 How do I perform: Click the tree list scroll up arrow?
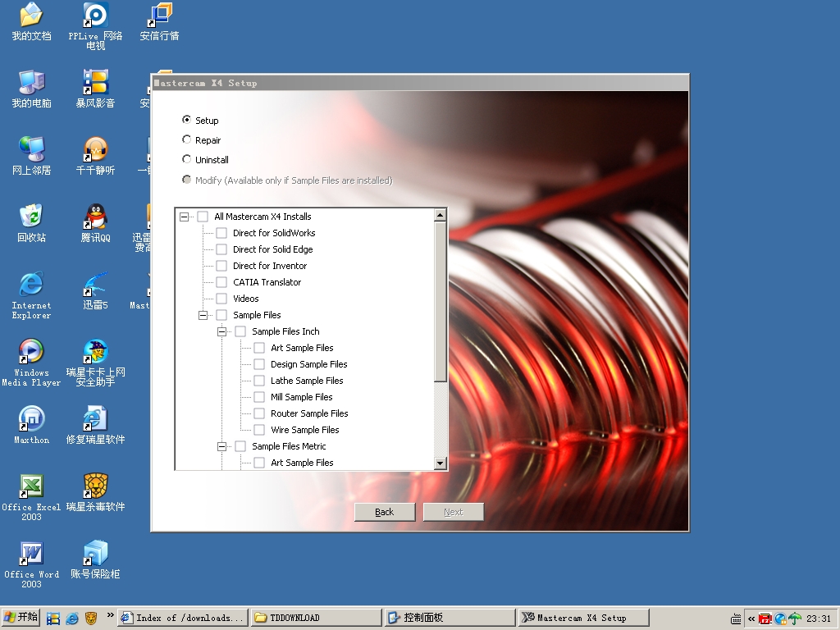[441, 216]
